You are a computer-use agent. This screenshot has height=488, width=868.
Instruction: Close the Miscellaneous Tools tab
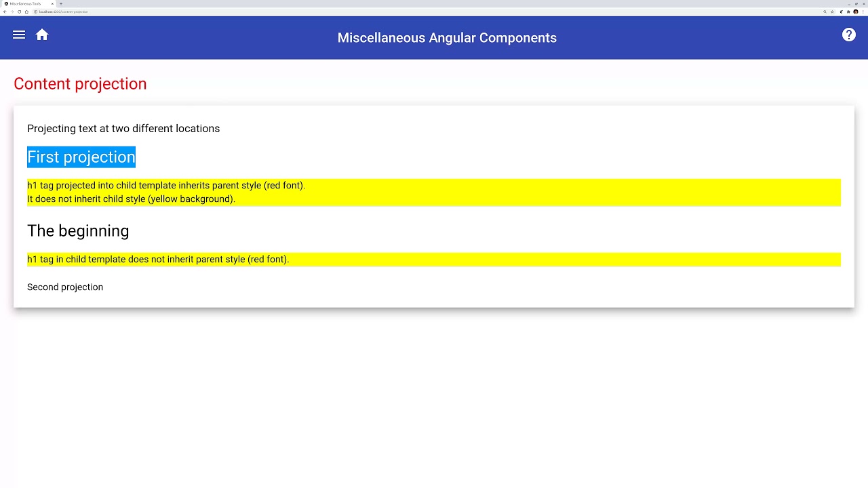pyautogui.click(x=52, y=3)
